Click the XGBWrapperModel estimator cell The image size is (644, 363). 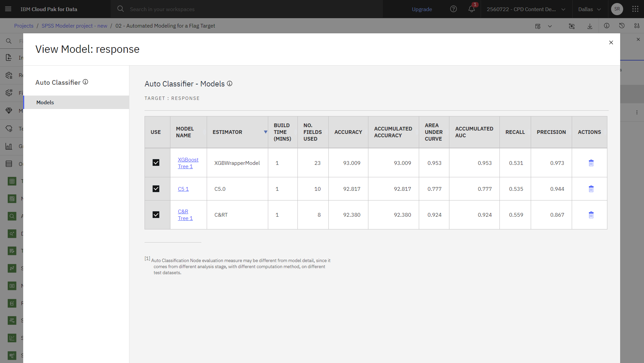point(237,163)
